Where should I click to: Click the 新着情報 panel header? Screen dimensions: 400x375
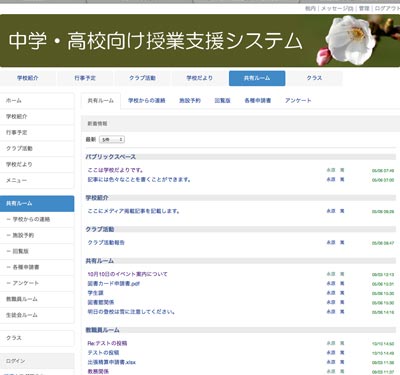[x=240, y=123]
